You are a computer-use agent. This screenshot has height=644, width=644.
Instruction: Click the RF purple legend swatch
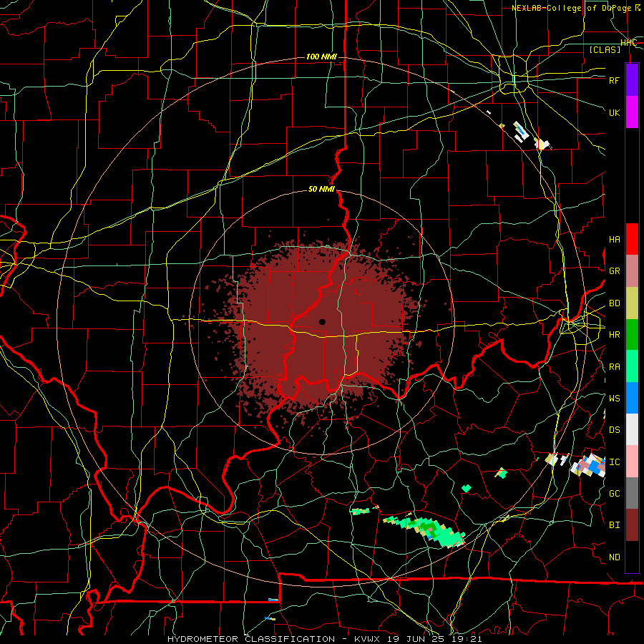coord(632,80)
